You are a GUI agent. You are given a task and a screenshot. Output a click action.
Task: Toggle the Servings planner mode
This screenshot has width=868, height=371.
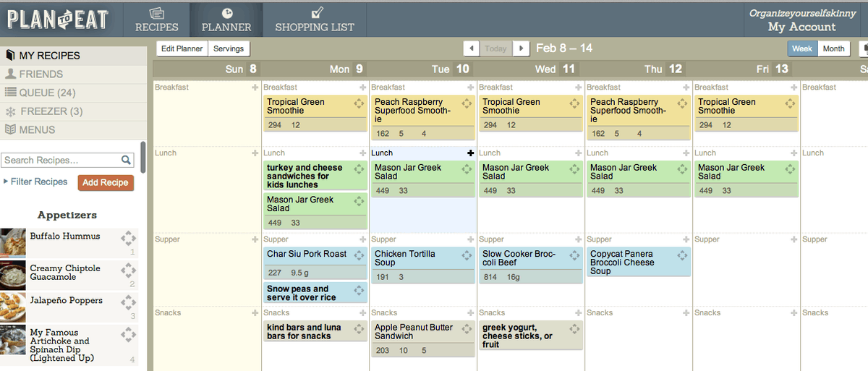click(229, 48)
